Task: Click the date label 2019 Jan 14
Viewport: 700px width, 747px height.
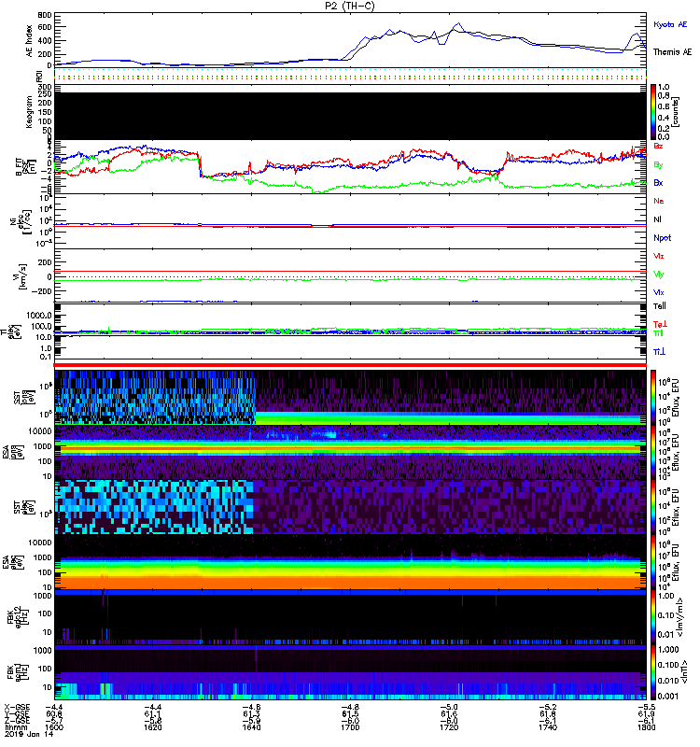Action: tap(29, 734)
